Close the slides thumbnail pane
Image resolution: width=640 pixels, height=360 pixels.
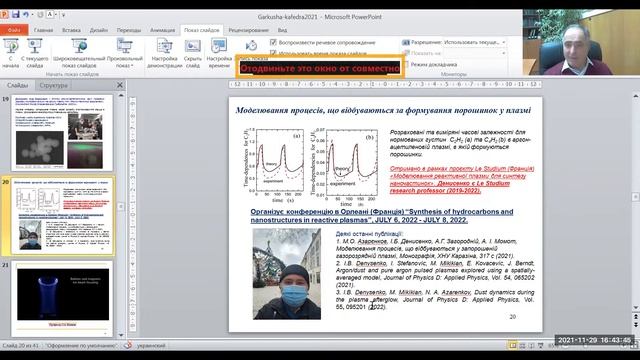coord(120,85)
